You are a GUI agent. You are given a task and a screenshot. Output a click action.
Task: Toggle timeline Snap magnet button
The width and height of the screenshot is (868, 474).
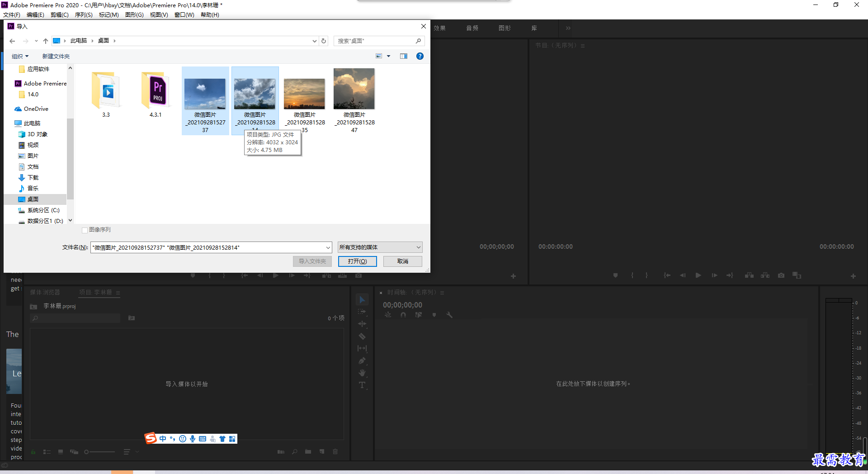pos(403,315)
